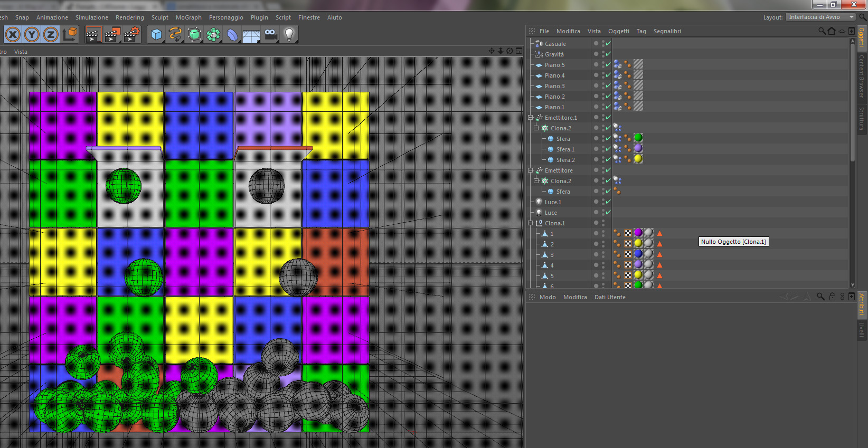868x448 pixels.
Task: Collapse Clona.2 under Emettitore
Action: pos(536,181)
